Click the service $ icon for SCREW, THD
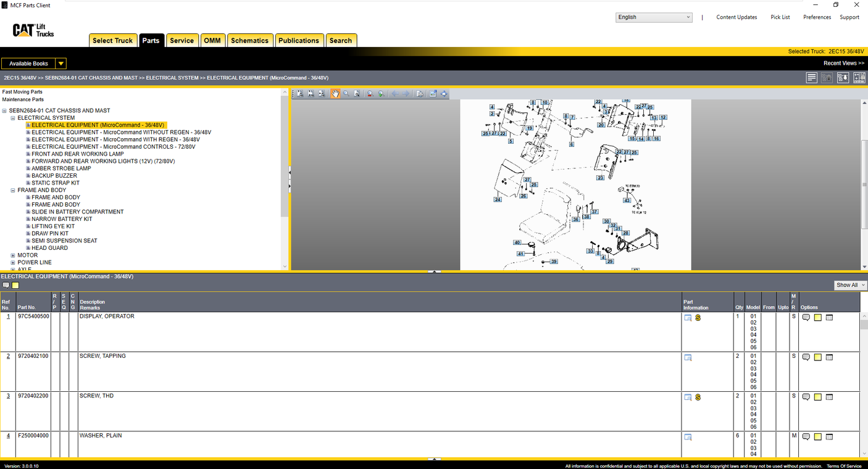The width and height of the screenshot is (868, 469). tap(698, 397)
